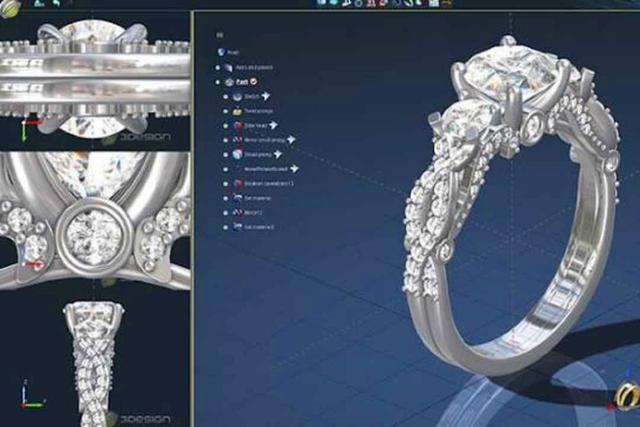Click the Root globe icon in tree
This screenshot has width=640, height=427.
(x=219, y=52)
